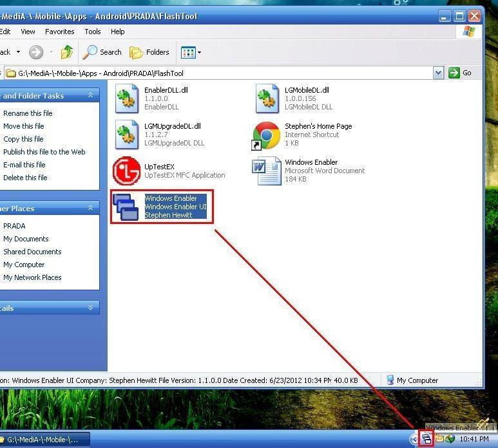Select the Stephen's Home Page label
Image resolution: width=498 pixels, height=448 pixels.
pyautogui.click(x=318, y=126)
